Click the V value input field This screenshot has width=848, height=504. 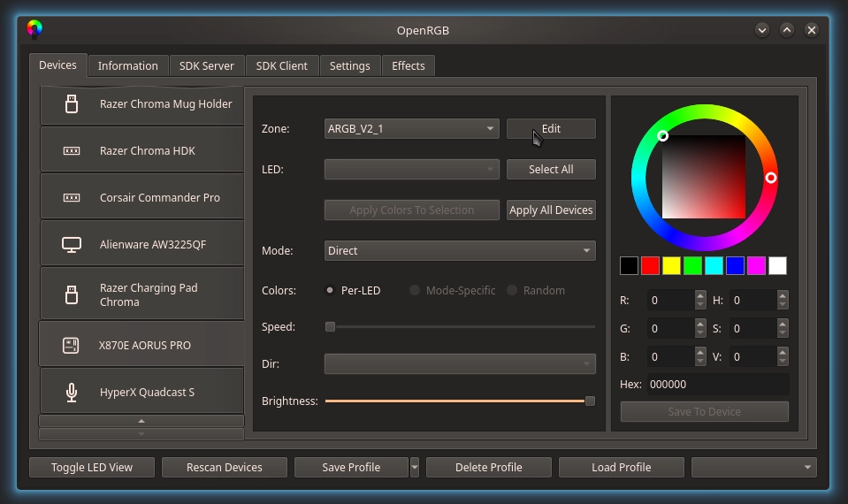pyautogui.click(x=753, y=357)
